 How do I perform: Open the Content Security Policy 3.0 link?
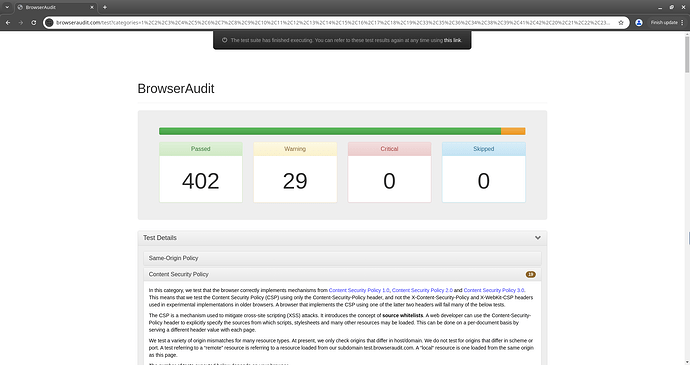[x=493, y=290]
